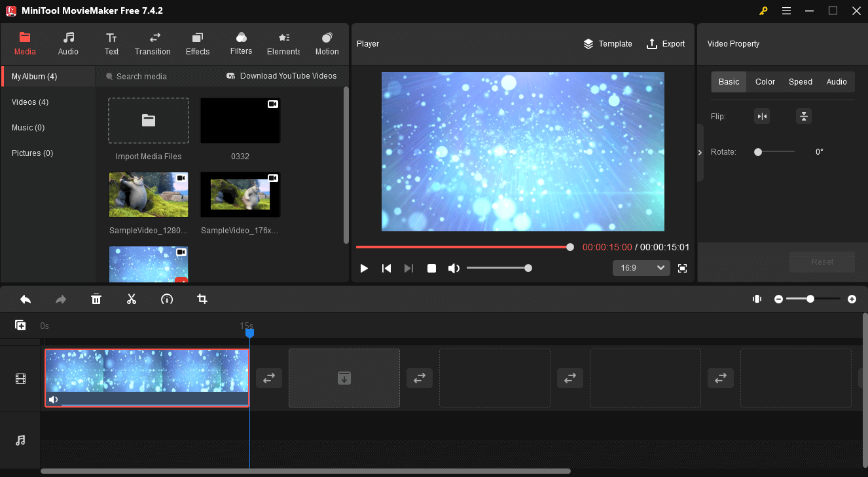Click the Rotate slider handle

click(x=758, y=152)
